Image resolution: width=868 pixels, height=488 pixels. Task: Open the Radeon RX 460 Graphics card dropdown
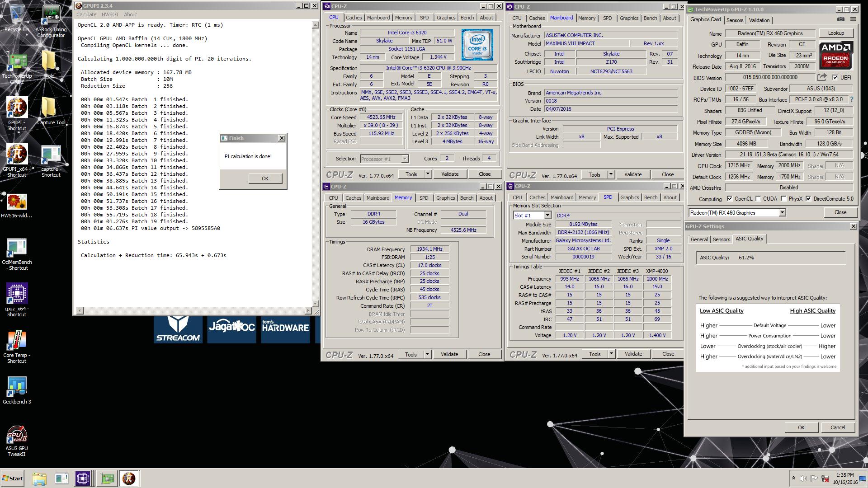[x=782, y=213]
